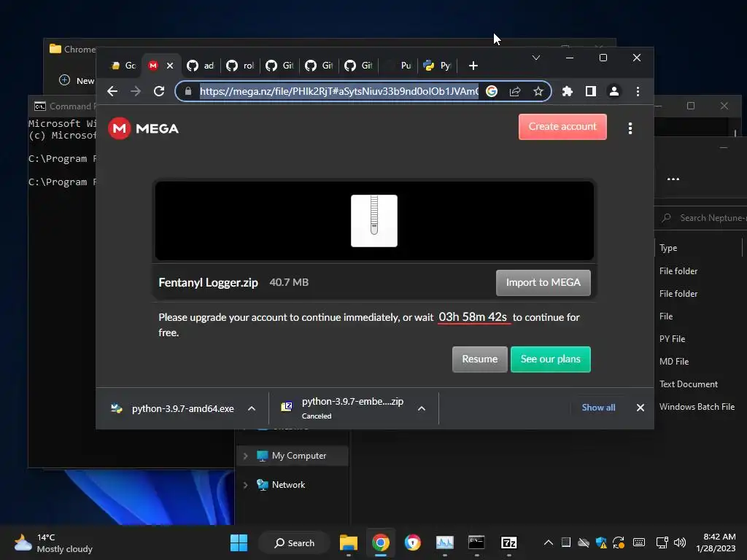Switch to the 'Pu' tab
Screen dimensions: 747x560
[399, 66]
